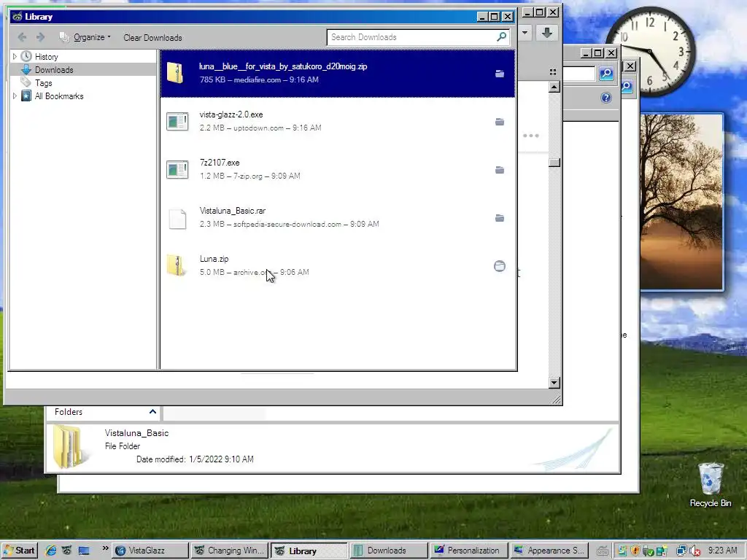Click the Clear Downloads button
The height and width of the screenshot is (560, 747).
click(152, 38)
